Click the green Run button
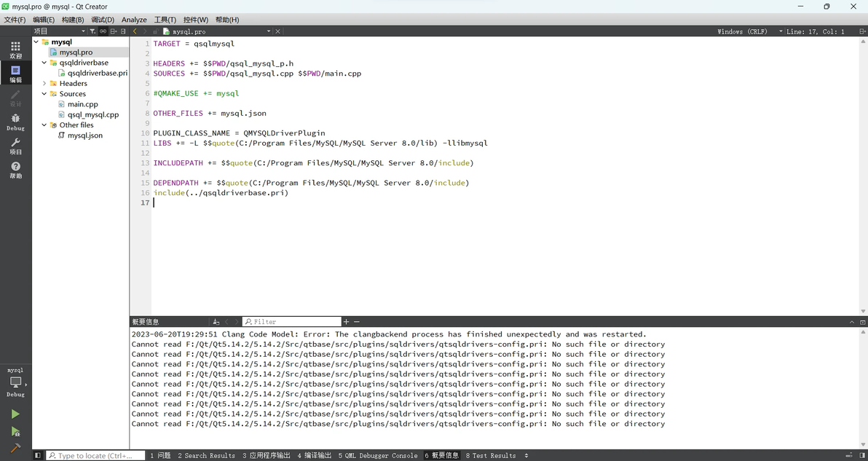The width and height of the screenshot is (868, 461). tap(15, 414)
